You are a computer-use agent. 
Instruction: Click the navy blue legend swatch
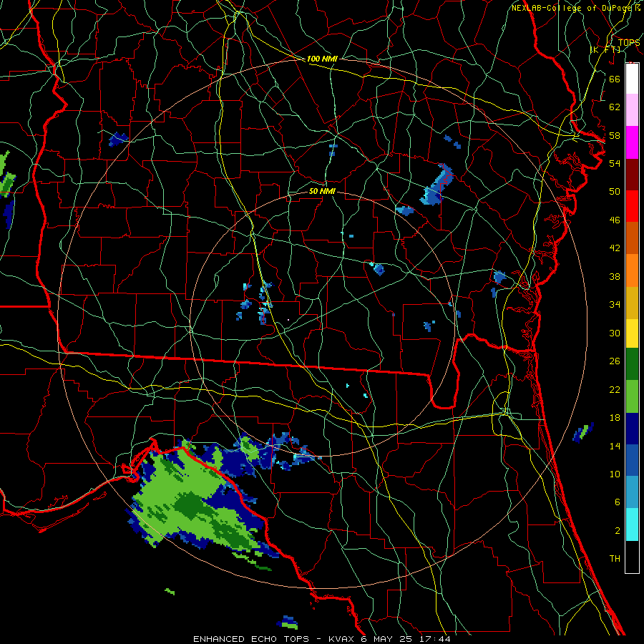coord(632,429)
